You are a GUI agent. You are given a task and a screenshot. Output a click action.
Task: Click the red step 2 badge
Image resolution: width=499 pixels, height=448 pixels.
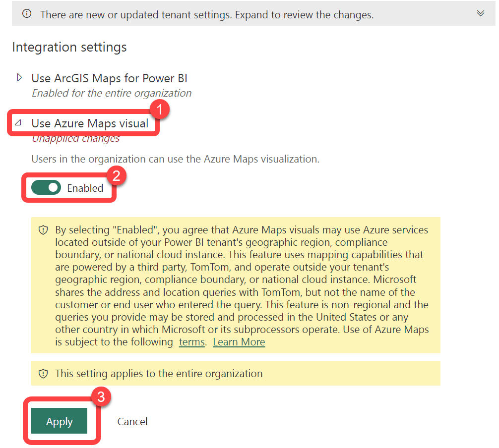(x=117, y=175)
